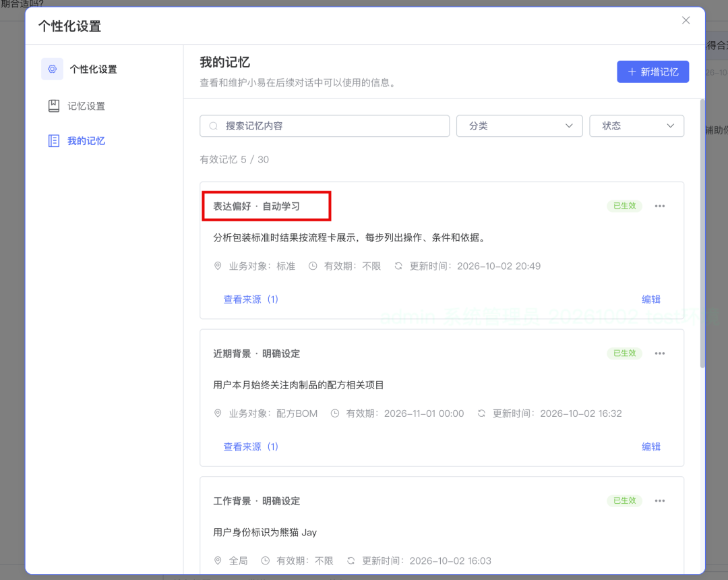728x580 pixels.
Task: Open 记忆设置 in the sidebar
Action: [x=86, y=106]
